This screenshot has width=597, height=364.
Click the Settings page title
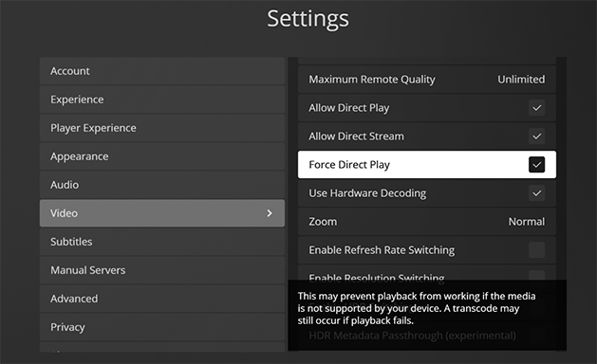coord(308,19)
